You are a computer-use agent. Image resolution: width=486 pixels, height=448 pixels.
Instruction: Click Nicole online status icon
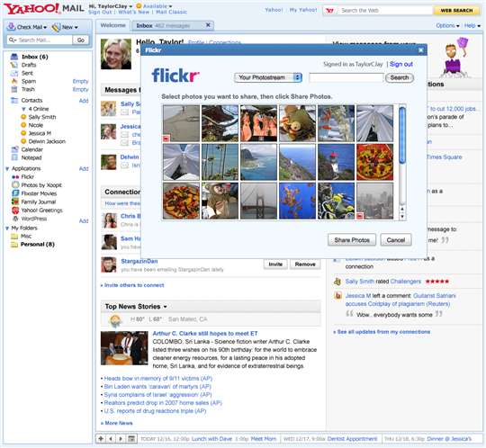23,125
